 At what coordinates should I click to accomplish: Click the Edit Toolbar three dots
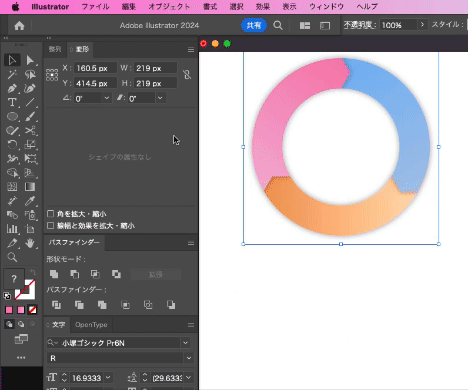(x=21, y=358)
